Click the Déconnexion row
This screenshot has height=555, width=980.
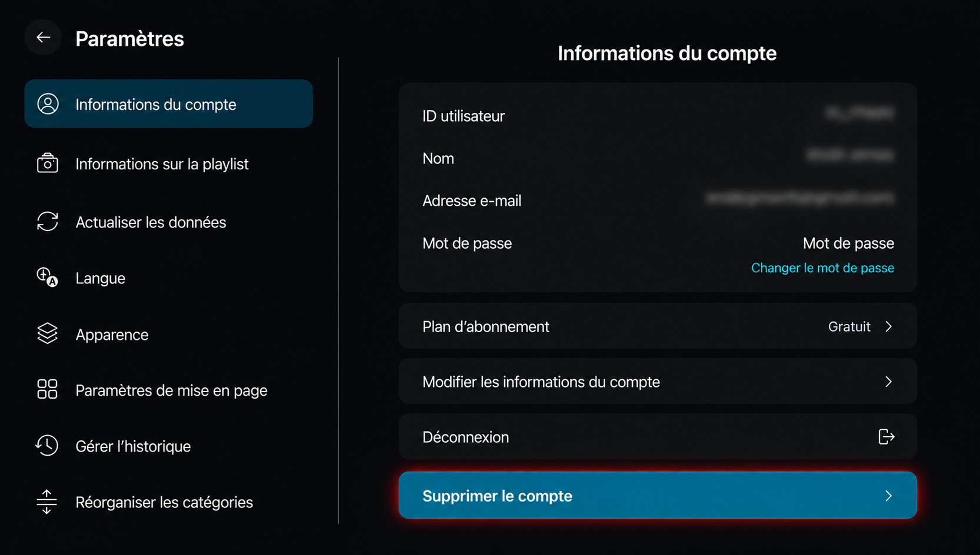pos(658,437)
